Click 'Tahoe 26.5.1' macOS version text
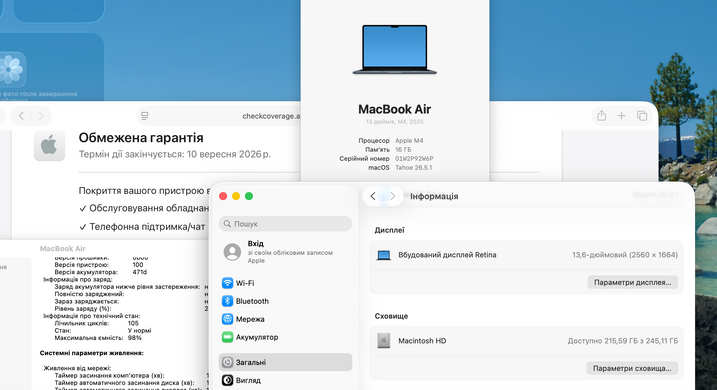Viewport: 717px width, 390px height. [413, 167]
